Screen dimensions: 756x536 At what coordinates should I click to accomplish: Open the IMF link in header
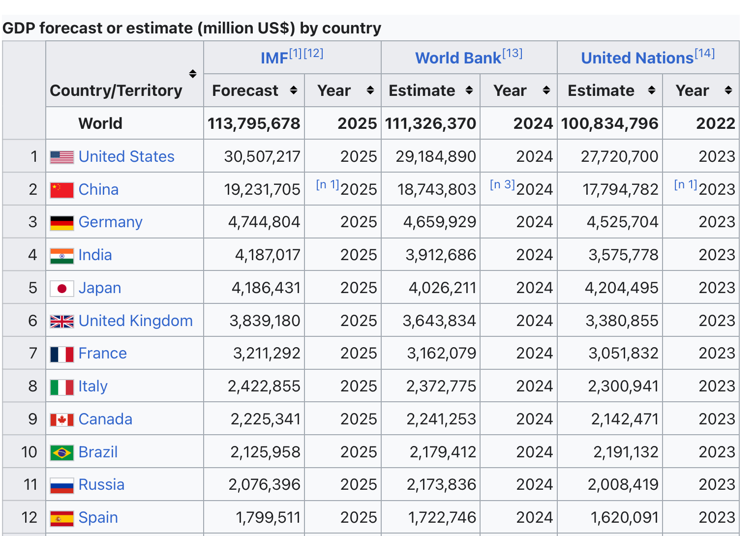274,58
